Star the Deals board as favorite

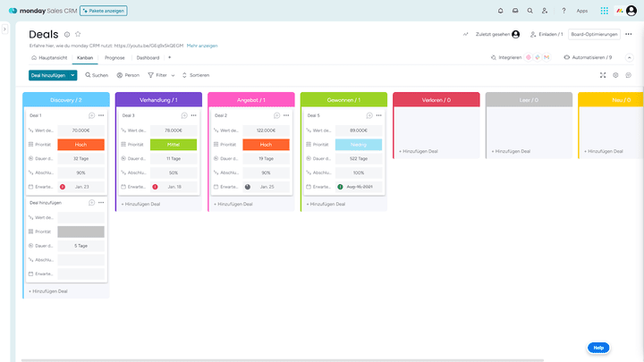click(x=78, y=34)
